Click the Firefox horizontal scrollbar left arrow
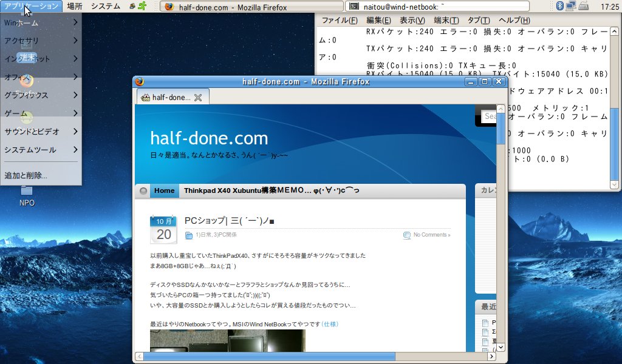Viewport: 622px width, 364px height. (x=139, y=357)
